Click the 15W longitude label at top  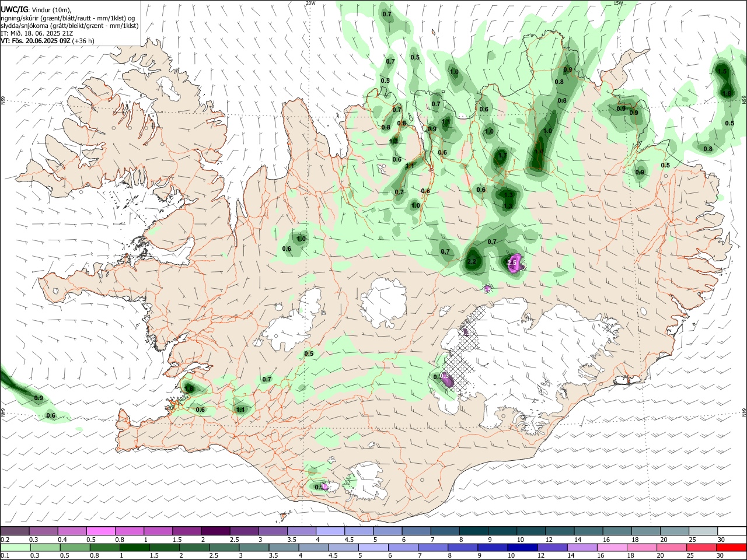pos(618,3)
